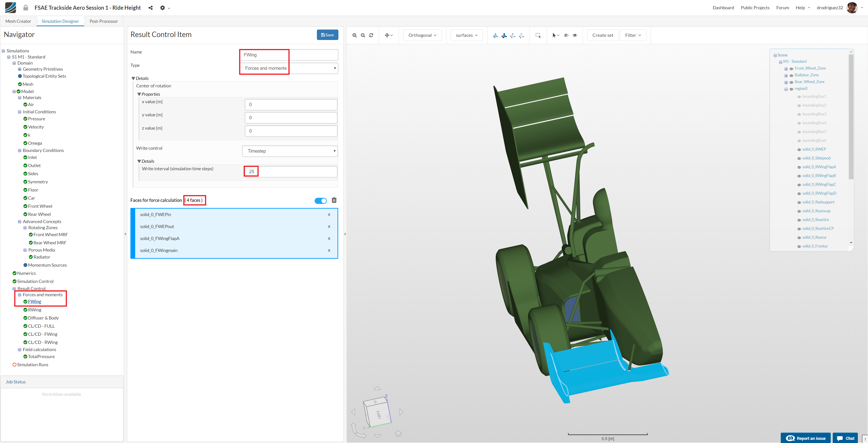Open the Orthogonal projection dropdown
The image size is (868, 443).
point(422,35)
